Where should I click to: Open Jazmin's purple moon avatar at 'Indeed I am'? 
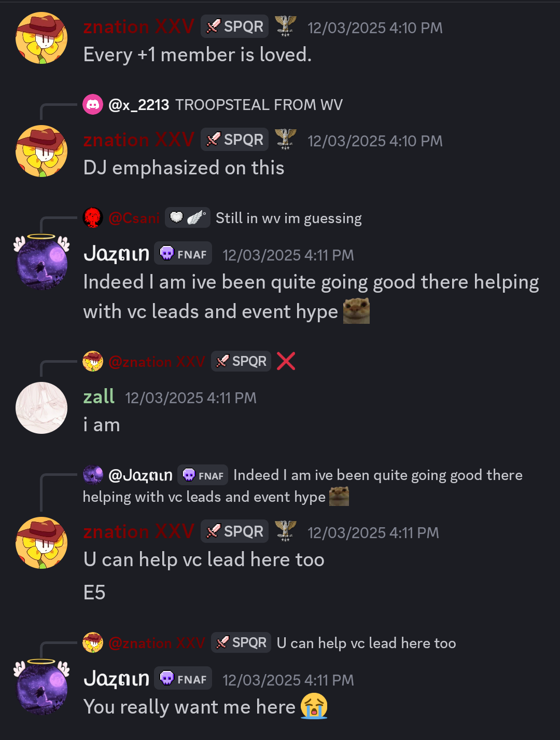tap(41, 262)
